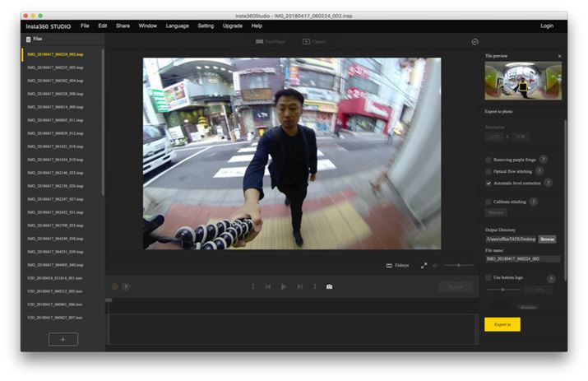Click the file list scrollbar
Screen dimensions: 588x381
(x=103, y=122)
